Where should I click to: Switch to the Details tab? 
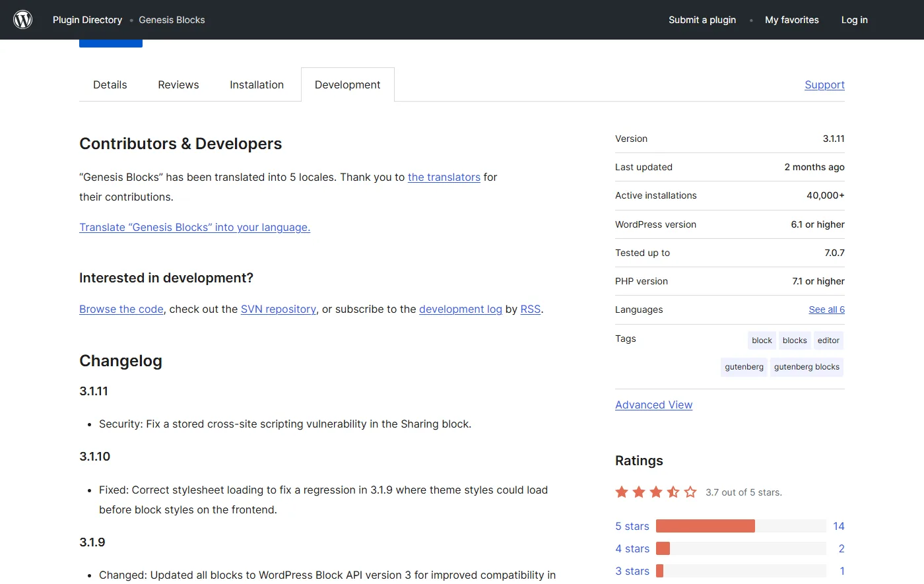tap(110, 84)
